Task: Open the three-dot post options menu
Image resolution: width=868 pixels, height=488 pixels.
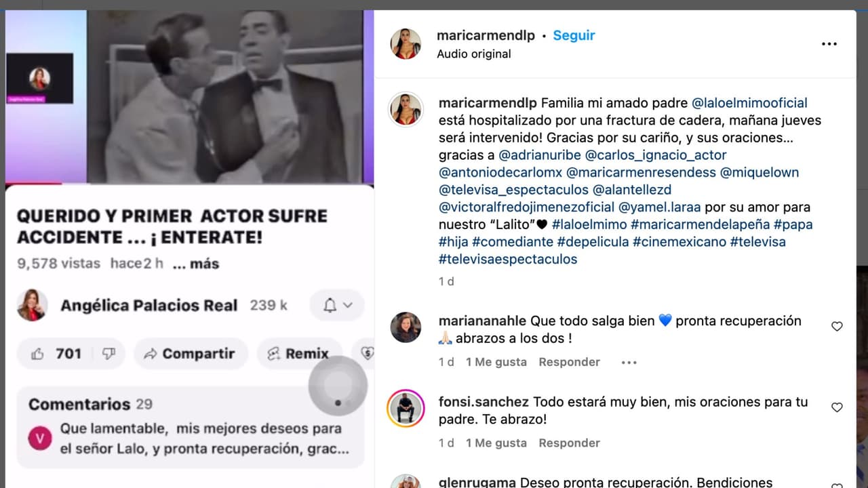Action: click(x=829, y=44)
